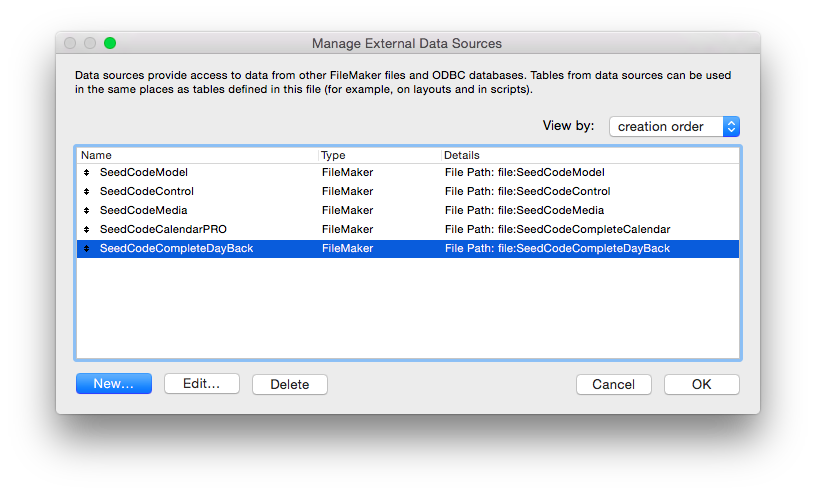Cancel the Manage External Data Sources dialog
816x494 pixels.
click(614, 384)
